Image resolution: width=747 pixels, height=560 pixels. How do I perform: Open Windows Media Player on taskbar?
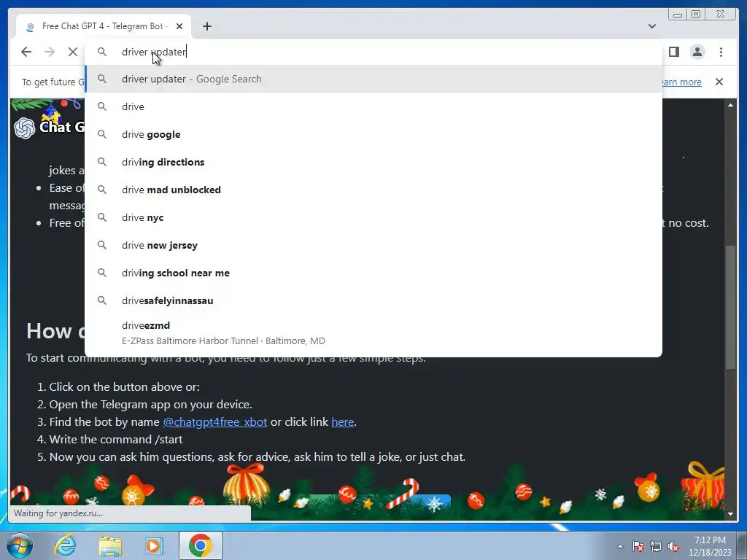coord(153,545)
